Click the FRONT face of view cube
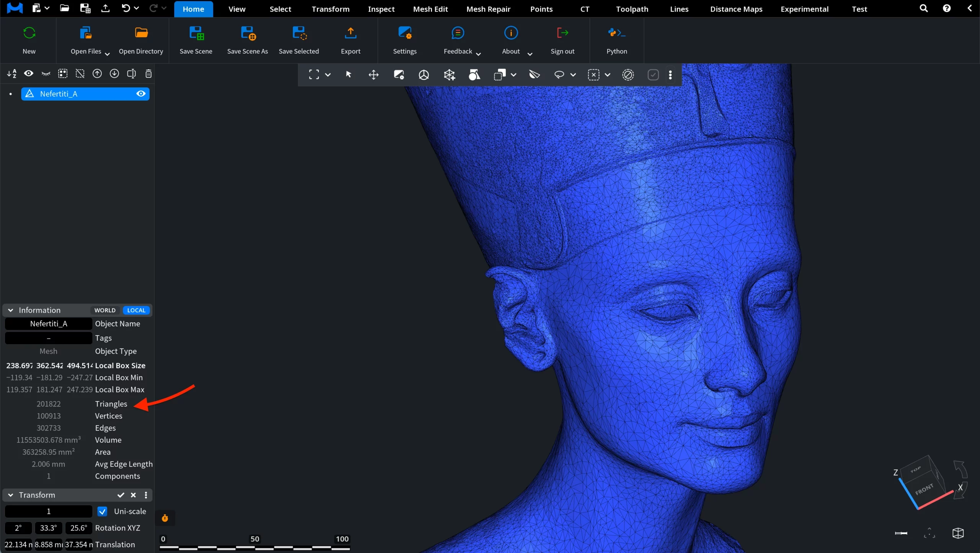980x553 pixels. point(924,489)
